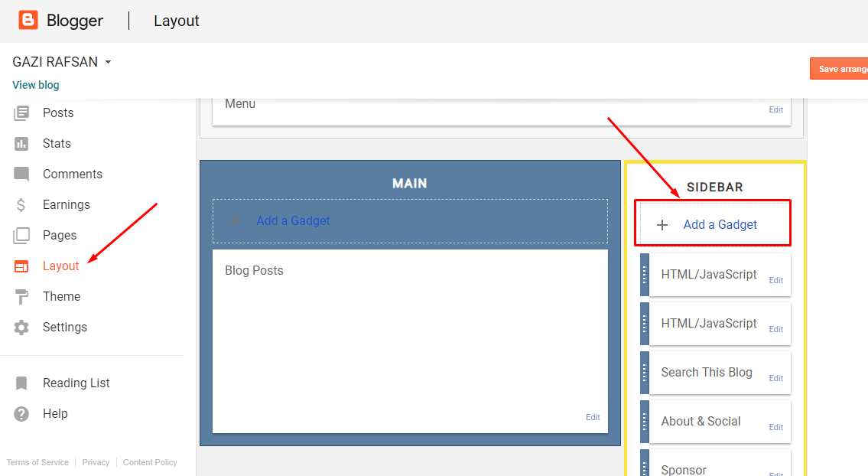868x476 pixels.
Task: Click the Blog Posts gadget text
Action: coord(254,270)
